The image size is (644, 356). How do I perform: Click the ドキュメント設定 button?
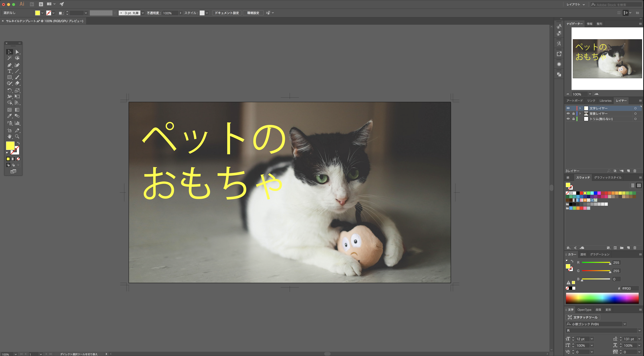(x=227, y=13)
